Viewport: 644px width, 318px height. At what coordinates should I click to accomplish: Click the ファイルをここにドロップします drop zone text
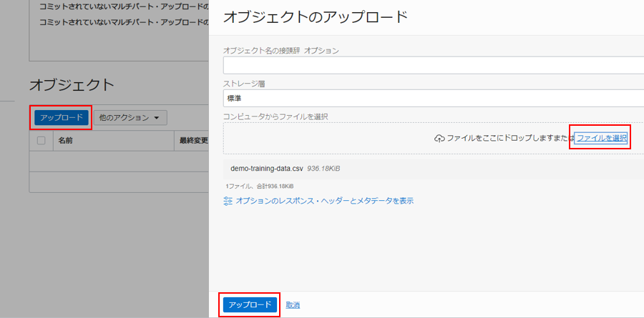point(507,138)
